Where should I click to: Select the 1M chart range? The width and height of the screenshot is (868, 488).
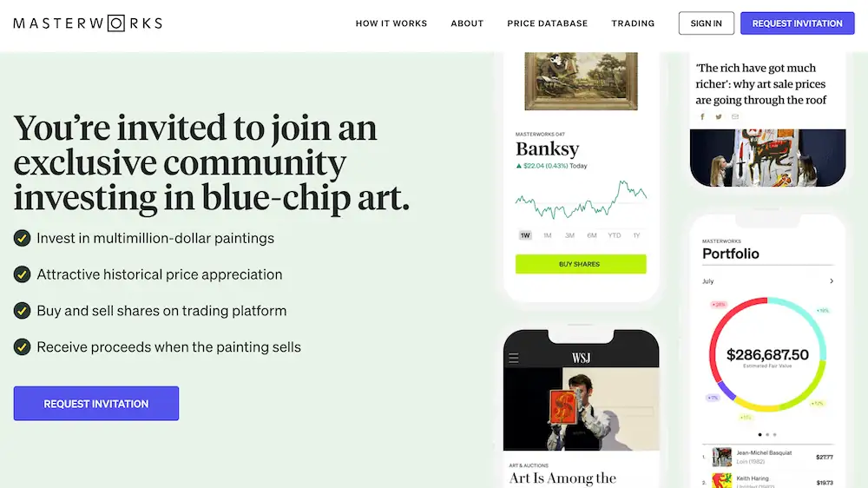pos(548,235)
